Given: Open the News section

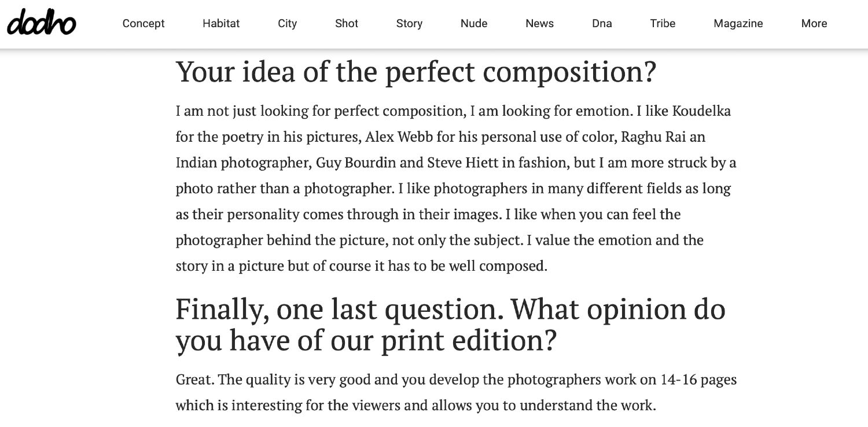Looking at the screenshot, I should click(x=539, y=24).
